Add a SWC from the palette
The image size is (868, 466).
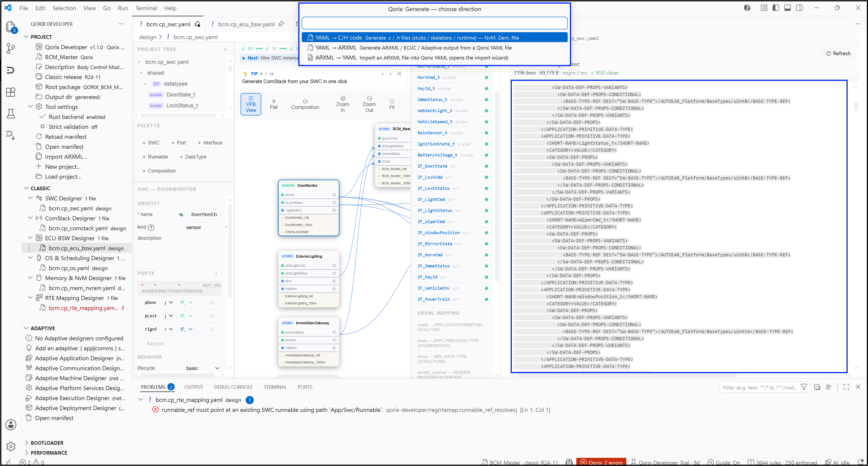pos(151,143)
